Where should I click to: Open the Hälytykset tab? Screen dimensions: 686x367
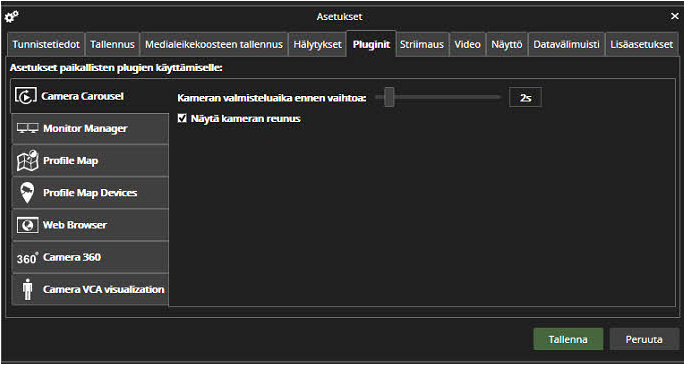[317, 44]
